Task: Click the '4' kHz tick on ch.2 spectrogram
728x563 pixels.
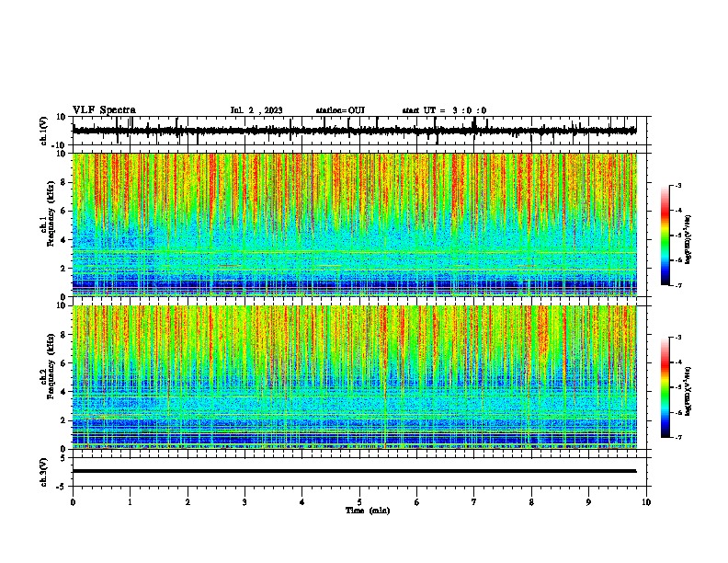Action: [64, 392]
